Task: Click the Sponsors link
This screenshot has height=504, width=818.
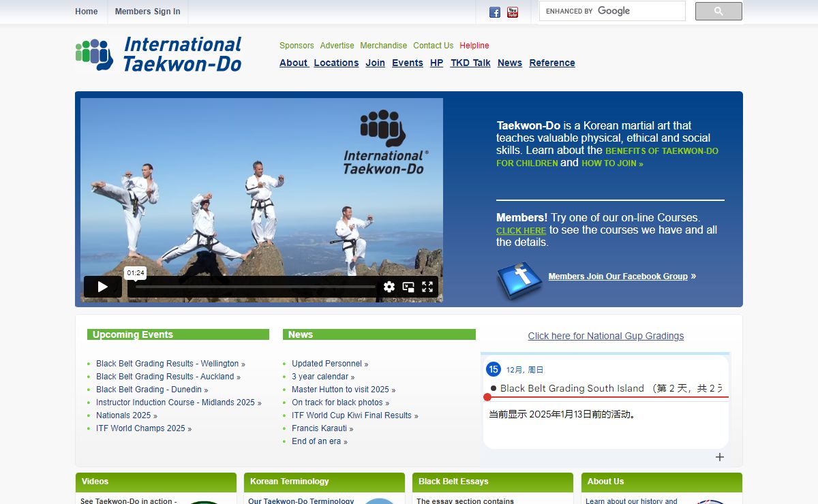Action: coord(297,46)
